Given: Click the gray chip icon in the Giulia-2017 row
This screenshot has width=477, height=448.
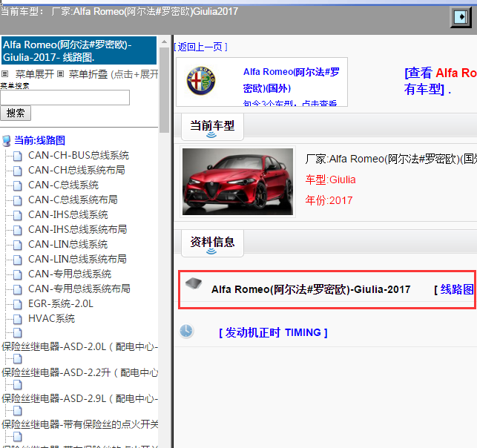Looking at the screenshot, I should 194,283.
